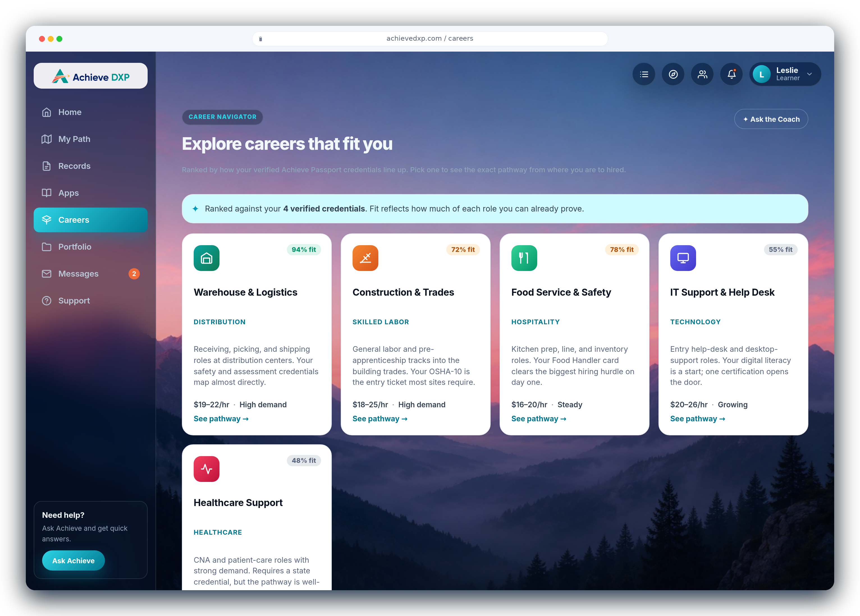Viewport: 860px width, 616px height.
Task: Open Apps in sidebar
Action: click(90, 193)
